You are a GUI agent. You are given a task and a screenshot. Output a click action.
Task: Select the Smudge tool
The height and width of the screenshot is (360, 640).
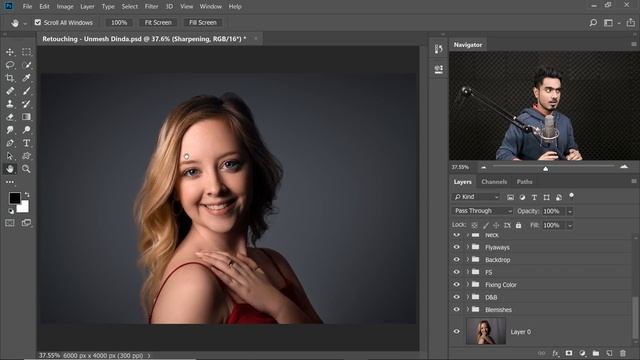(10, 130)
